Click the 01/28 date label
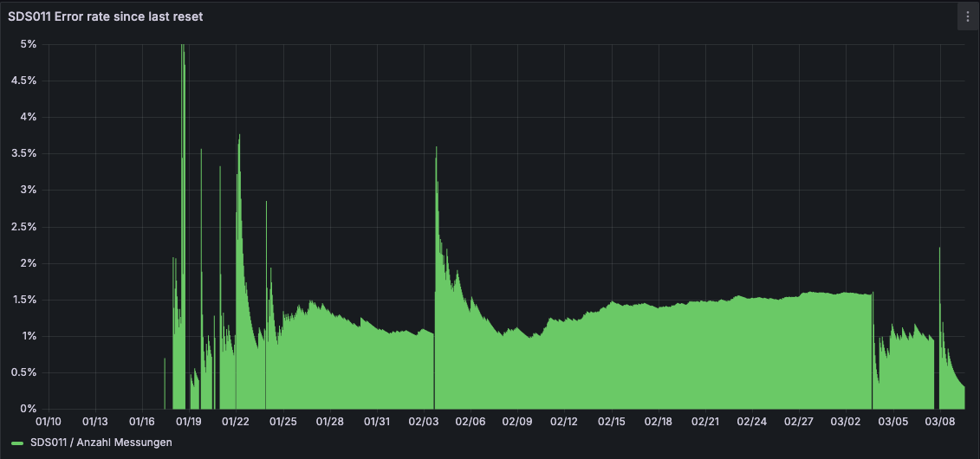 (330, 422)
